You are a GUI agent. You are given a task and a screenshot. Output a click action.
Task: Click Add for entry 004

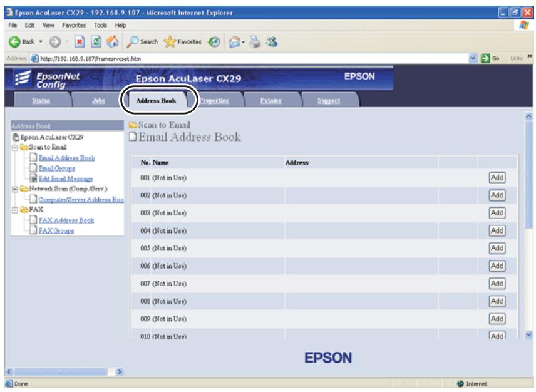[x=497, y=230]
